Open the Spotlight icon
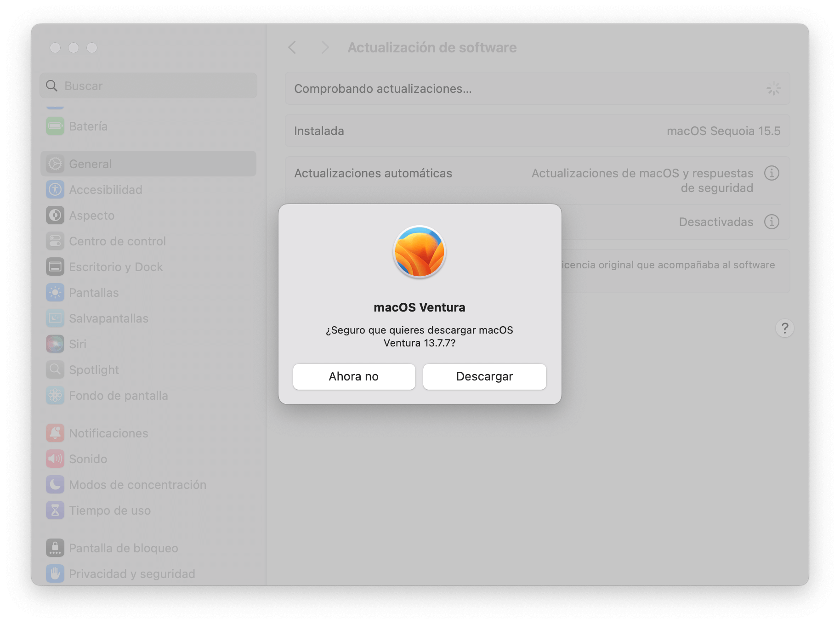The height and width of the screenshot is (624, 840). click(55, 369)
